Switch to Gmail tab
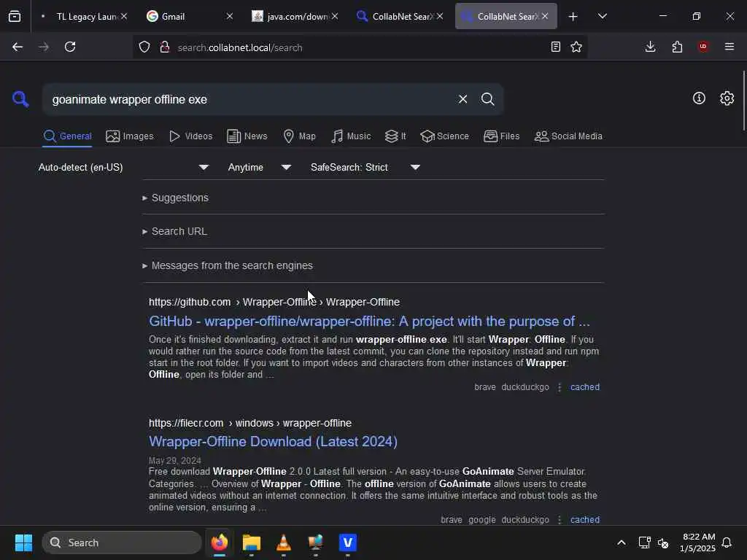This screenshot has width=747, height=560. coord(190,16)
